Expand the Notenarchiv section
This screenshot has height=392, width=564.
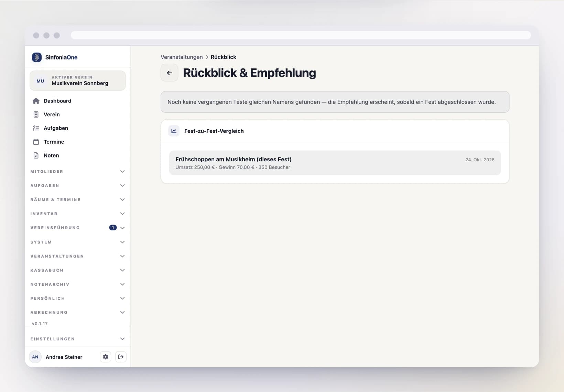(x=78, y=284)
